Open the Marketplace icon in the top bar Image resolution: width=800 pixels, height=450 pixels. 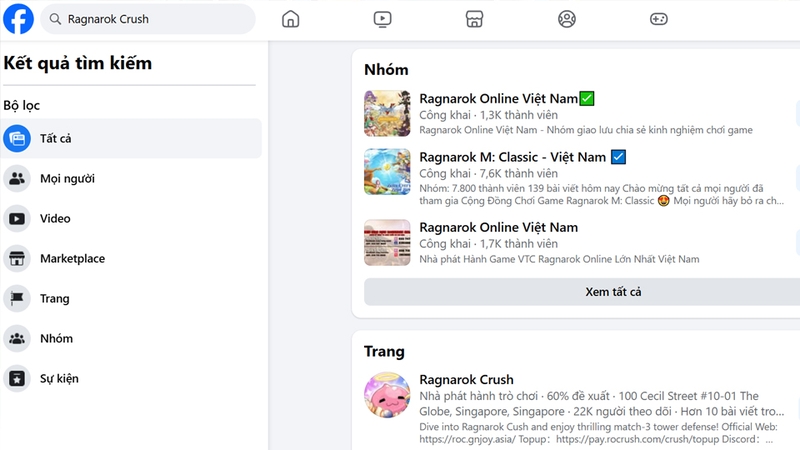(474, 19)
